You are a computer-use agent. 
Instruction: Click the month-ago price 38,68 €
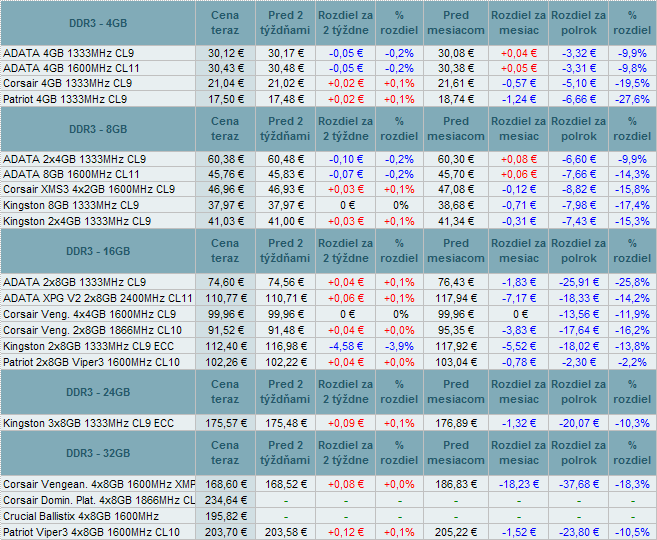point(456,205)
